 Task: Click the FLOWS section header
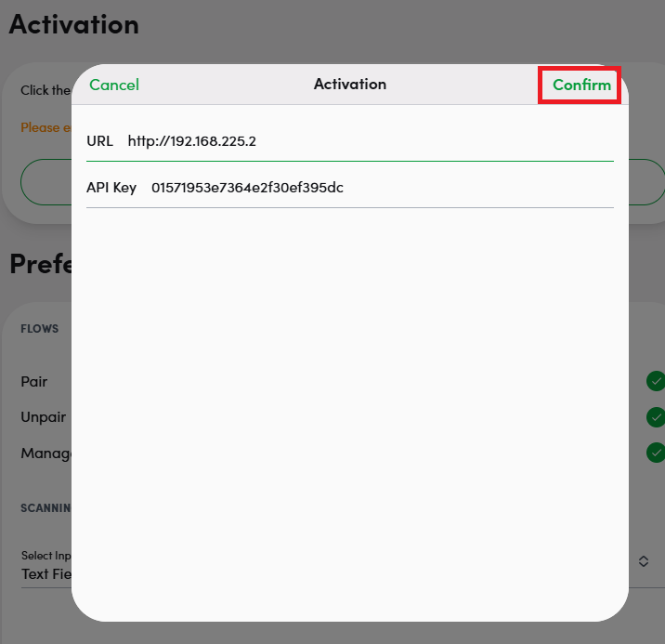(x=40, y=329)
